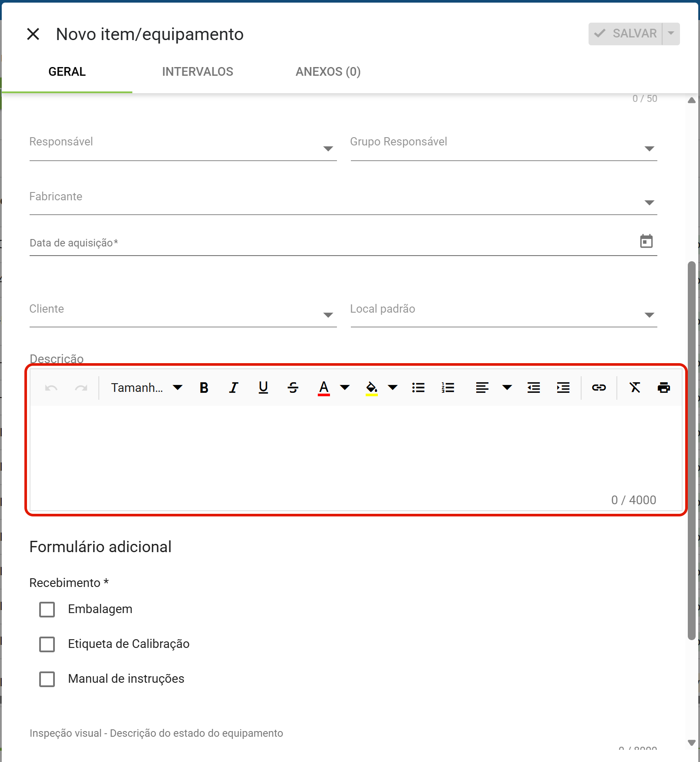Screen dimensions: 700x762
Task: Open the highlight color picker arrow
Action: pyautogui.click(x=393, y=388)
